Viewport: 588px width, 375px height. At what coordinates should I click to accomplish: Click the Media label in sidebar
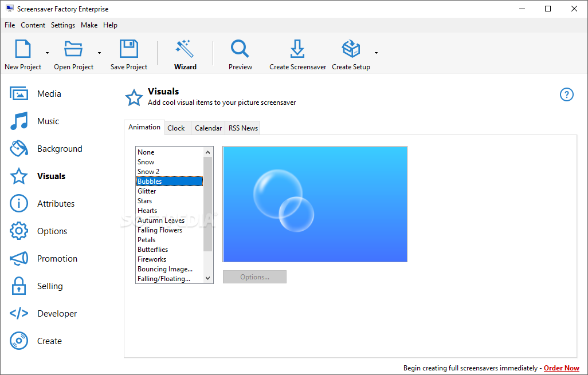pyautogui.click(x=49, y=94)
